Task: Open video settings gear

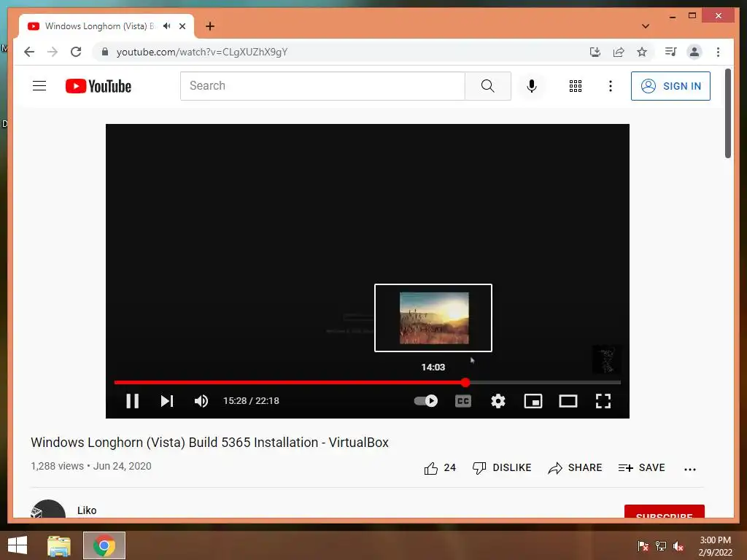Action: pyautogui.click(x=498, y=401)
